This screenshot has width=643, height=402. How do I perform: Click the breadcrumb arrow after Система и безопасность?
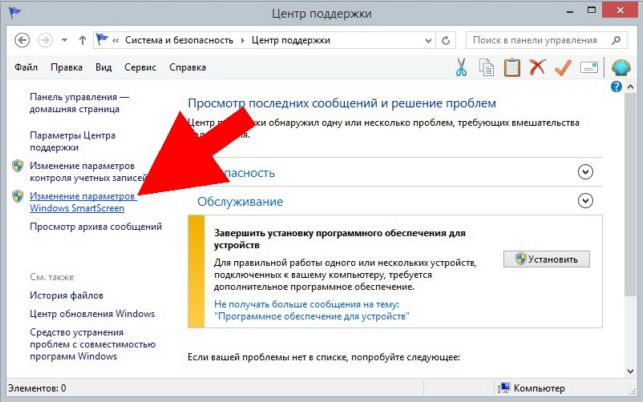[x=242, y=40]
